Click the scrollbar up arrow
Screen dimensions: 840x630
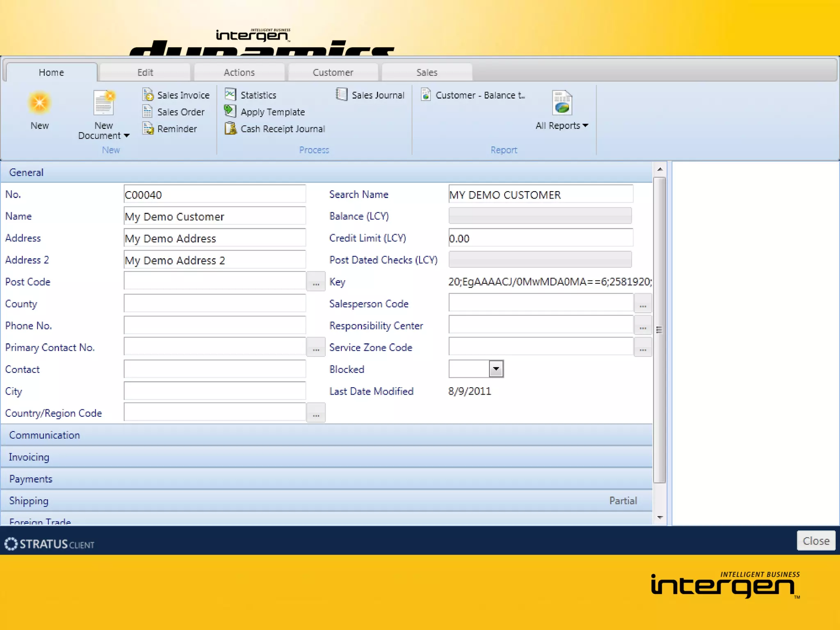coord(660,169)
